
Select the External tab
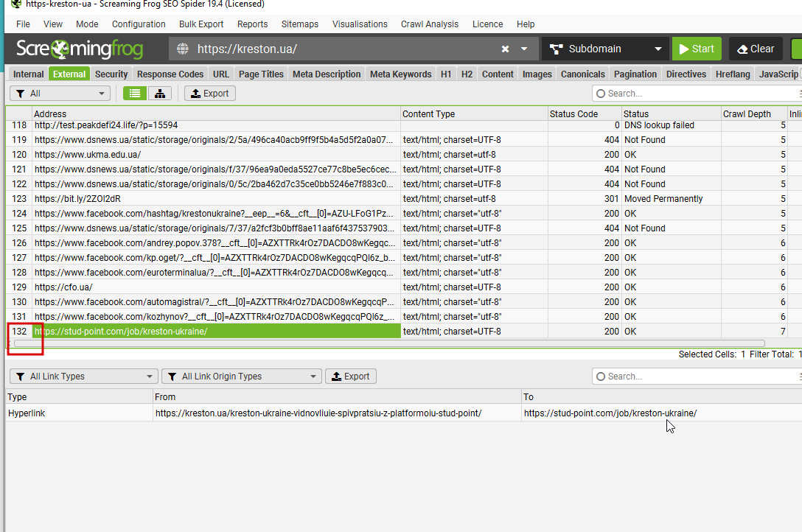coord(69,74)
